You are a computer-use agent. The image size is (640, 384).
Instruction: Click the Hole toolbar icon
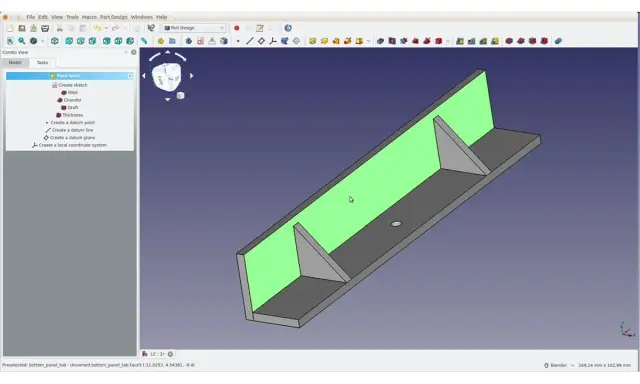tap(392, 41)
